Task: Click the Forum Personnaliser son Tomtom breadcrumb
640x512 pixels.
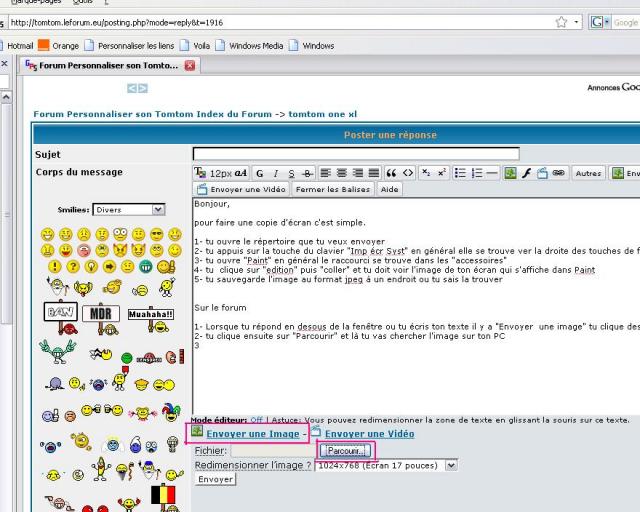Action: 113,114
